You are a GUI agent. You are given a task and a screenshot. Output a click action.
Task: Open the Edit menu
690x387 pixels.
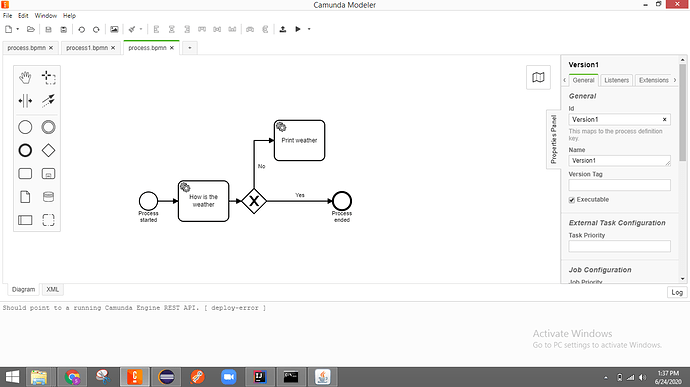click(23, 15)
